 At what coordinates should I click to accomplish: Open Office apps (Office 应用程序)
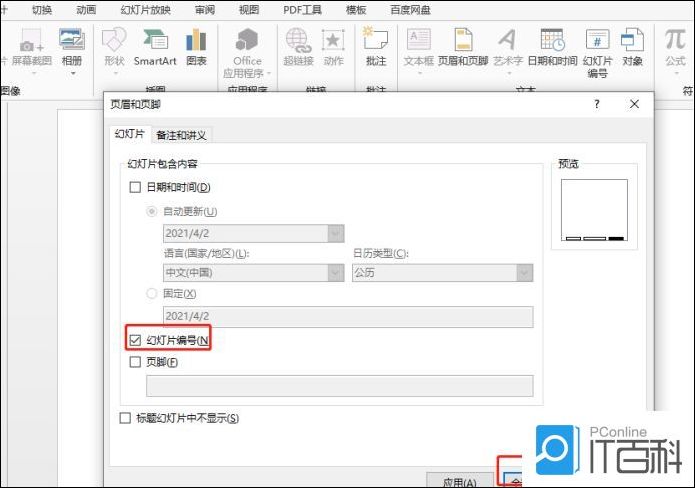[x=247, y=53]
